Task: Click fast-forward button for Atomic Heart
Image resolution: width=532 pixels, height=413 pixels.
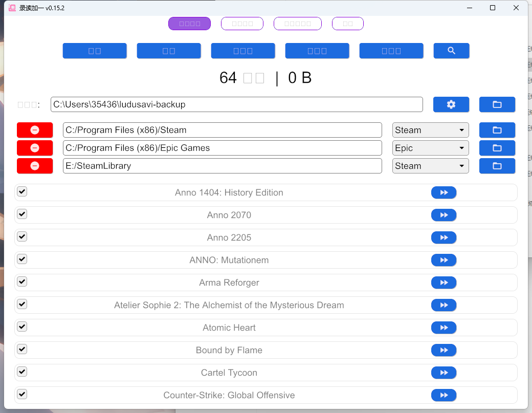Action: [444, 328]
